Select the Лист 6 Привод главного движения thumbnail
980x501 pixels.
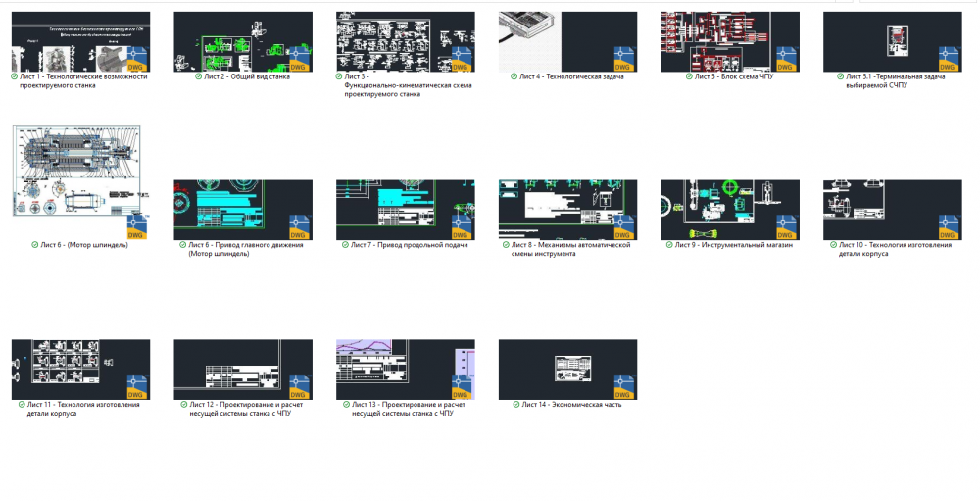click(243, 210)
